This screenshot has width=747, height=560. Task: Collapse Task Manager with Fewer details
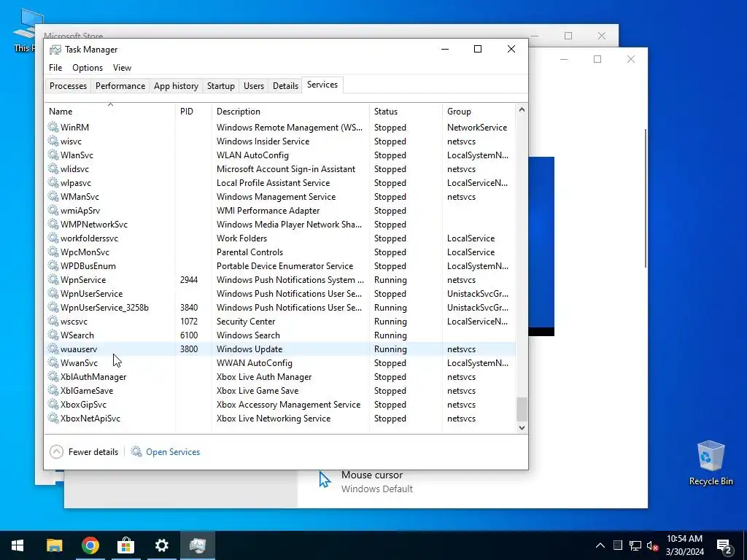pos(84,451)
